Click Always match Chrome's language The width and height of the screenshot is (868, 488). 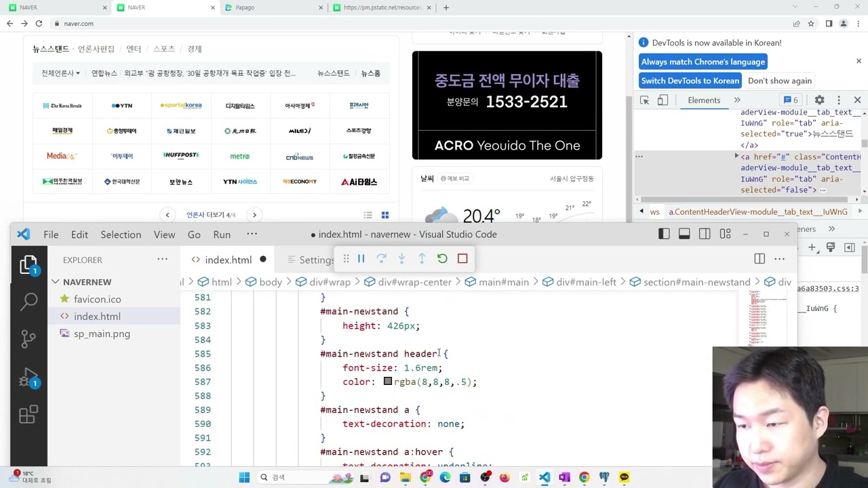tap(703, 62)
